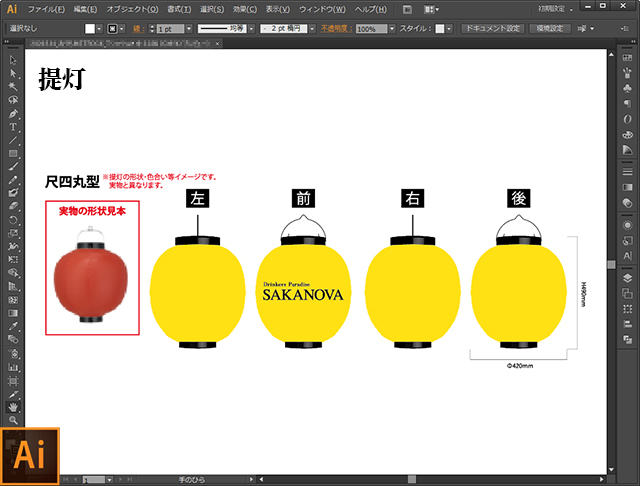Select the Gradient tool
The height and width of the screenshot is (486, 640).
tap(13, 313)
